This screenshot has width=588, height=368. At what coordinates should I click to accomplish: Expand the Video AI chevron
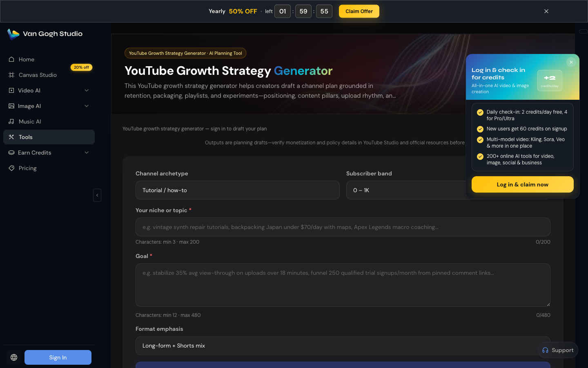(x=87, y=90)
